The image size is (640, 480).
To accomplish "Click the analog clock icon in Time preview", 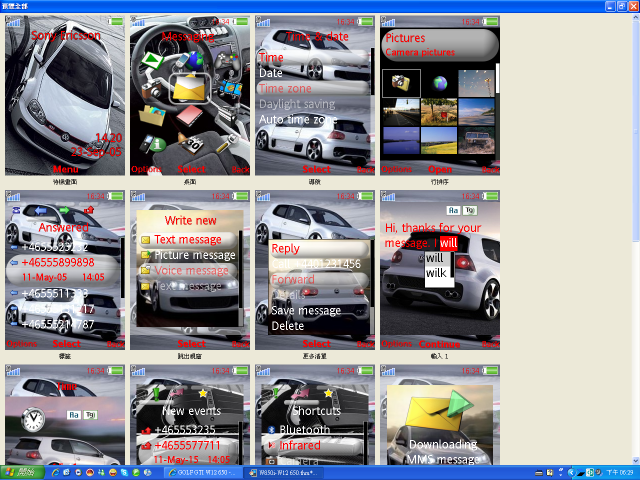I will pos(33,420).
